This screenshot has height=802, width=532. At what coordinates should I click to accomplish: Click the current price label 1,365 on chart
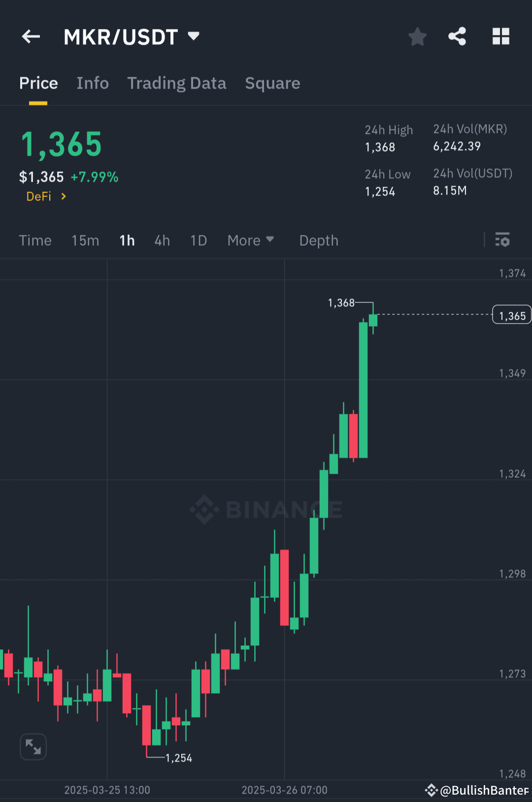click(x=511, y=314)
